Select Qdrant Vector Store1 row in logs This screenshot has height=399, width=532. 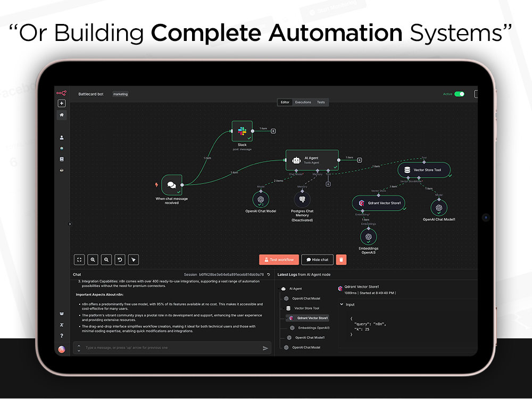coord(309,318)
